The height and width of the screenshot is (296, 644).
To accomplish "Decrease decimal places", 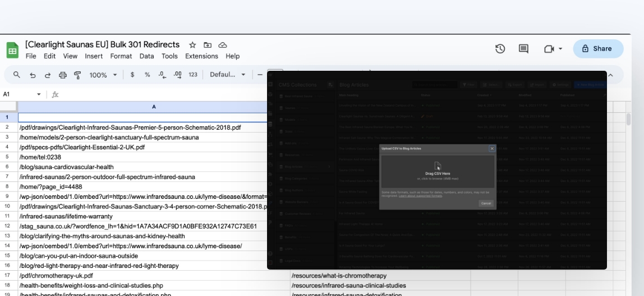I will pyautogui.click(x=162, y=74).
